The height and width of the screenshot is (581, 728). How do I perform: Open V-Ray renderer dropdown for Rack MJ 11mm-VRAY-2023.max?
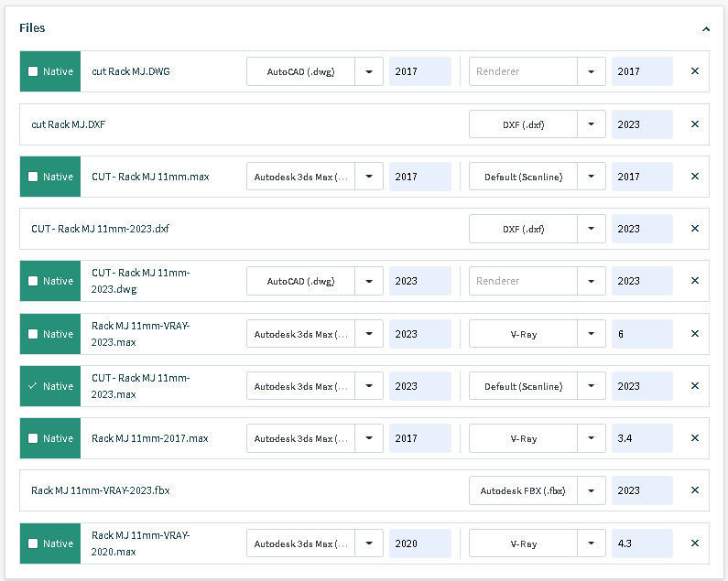pos(592,334)
